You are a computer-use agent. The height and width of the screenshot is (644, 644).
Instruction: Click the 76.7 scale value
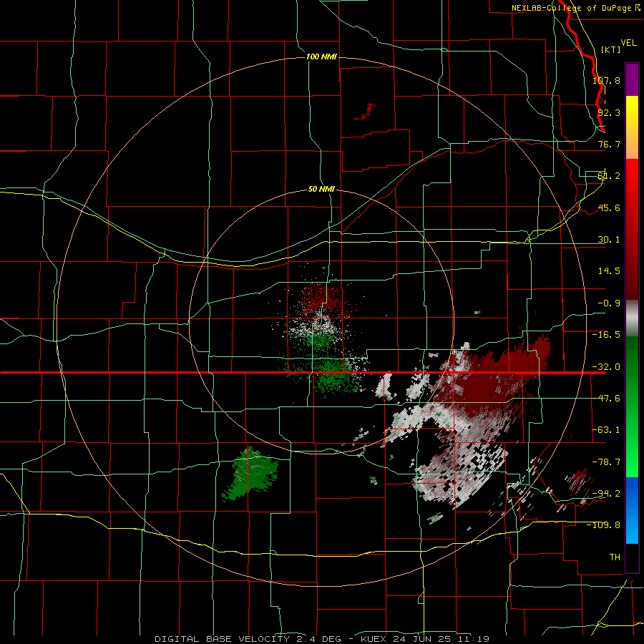pos(609,144)
